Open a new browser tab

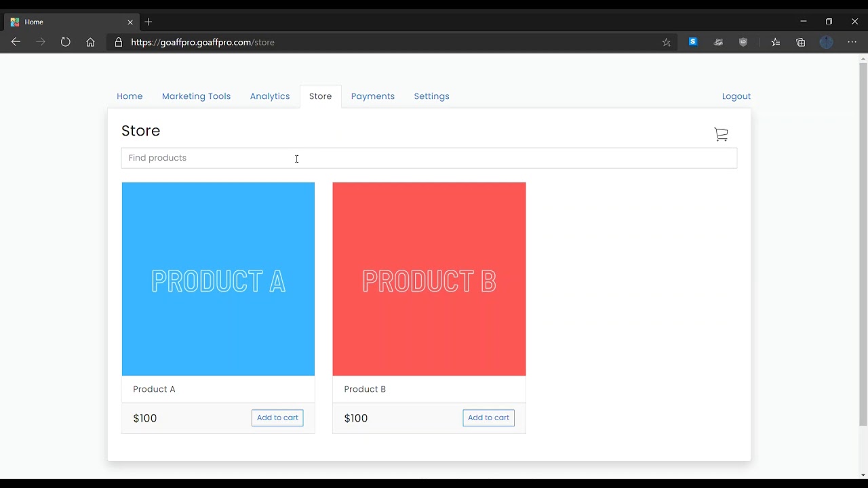pyautogui.click(x=149, y=22)
